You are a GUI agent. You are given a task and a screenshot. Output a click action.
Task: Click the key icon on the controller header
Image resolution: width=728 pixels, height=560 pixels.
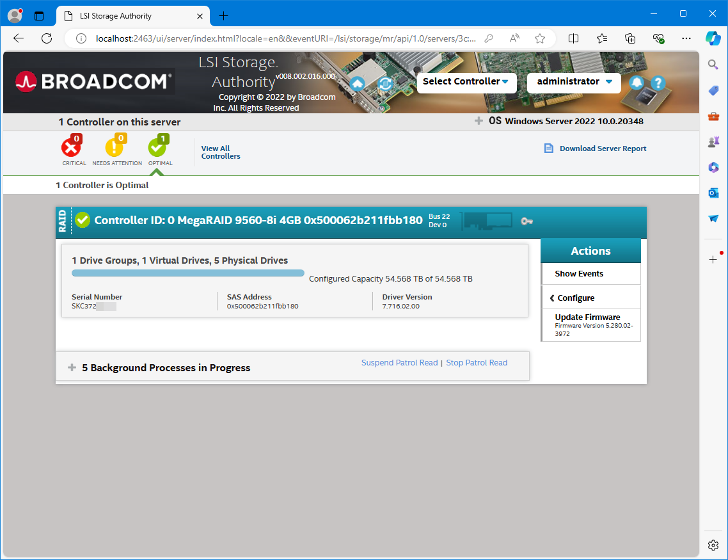point(526,221)
